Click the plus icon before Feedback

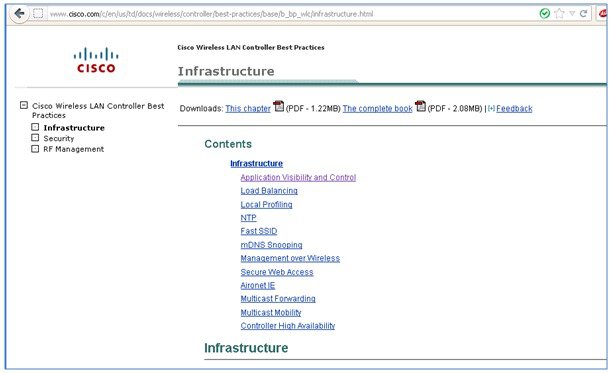491,108
